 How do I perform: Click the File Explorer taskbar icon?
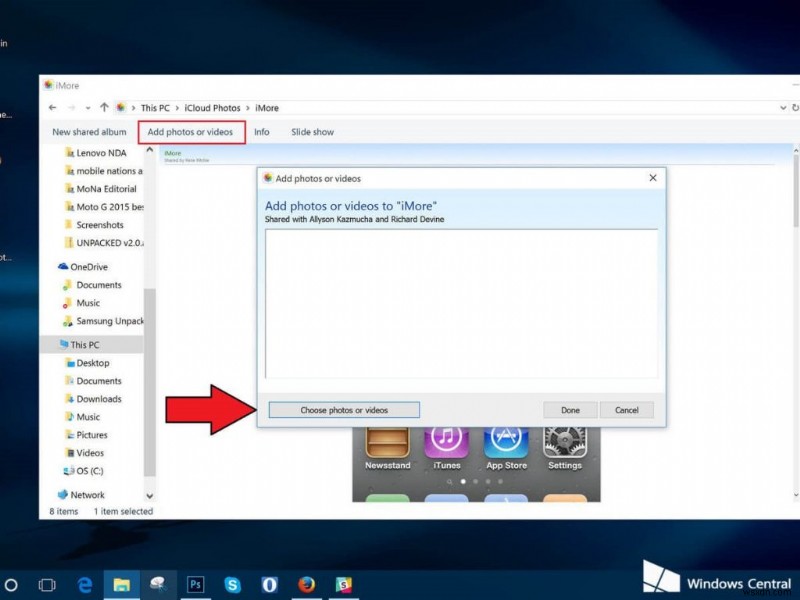point(121,584)
